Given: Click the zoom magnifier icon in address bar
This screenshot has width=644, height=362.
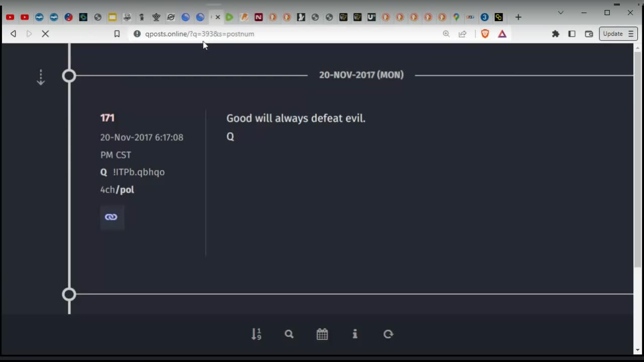Looking at the screenshot, I should [x=446, y=34].
